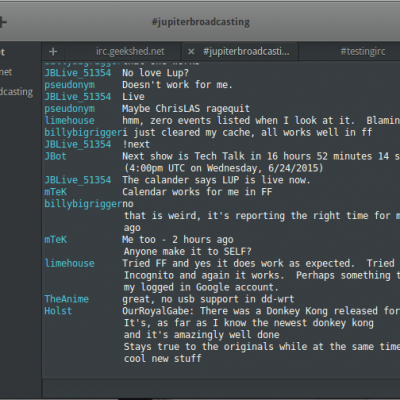The height and width of the screenshot is (400, 400).
Task: Click nickname limehouse beside 'Tried FF and yes'
Action: (x=70, y=263)
